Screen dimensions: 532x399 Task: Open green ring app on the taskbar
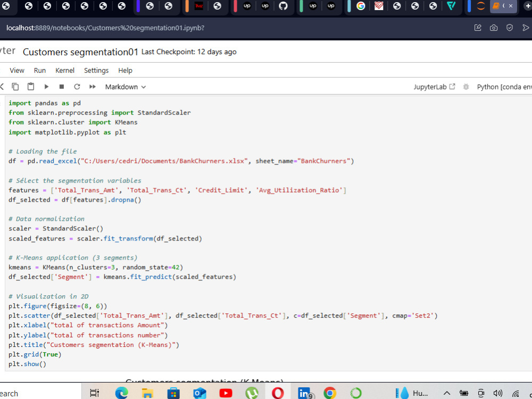click(356, 393)
